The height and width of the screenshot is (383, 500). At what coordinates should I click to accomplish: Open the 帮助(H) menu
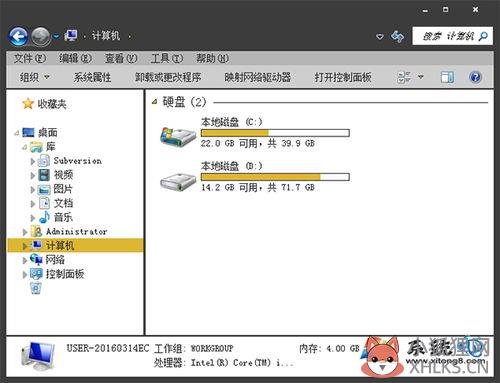pyautogui.click(x=212, y=58)
